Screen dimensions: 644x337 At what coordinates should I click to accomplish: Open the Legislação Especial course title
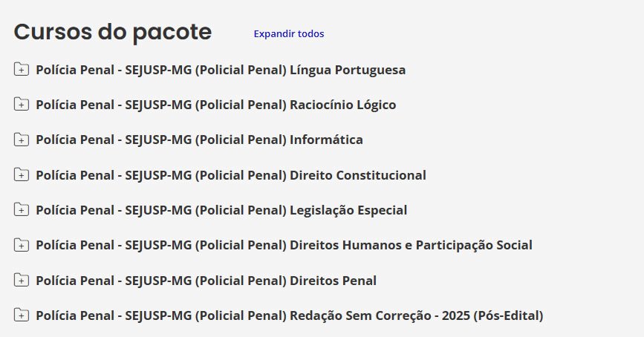pyautogui.click(x=221, y=210)
